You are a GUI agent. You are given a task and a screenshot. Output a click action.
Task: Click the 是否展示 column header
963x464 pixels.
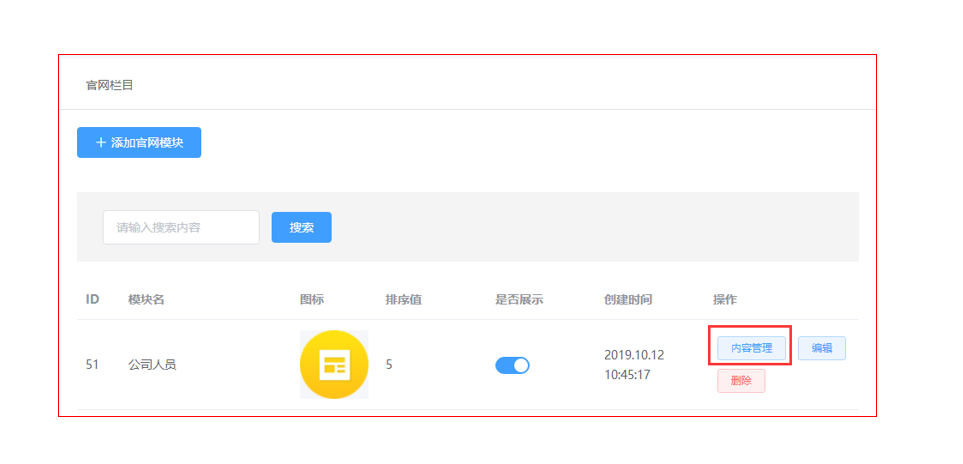click(520, 300)
